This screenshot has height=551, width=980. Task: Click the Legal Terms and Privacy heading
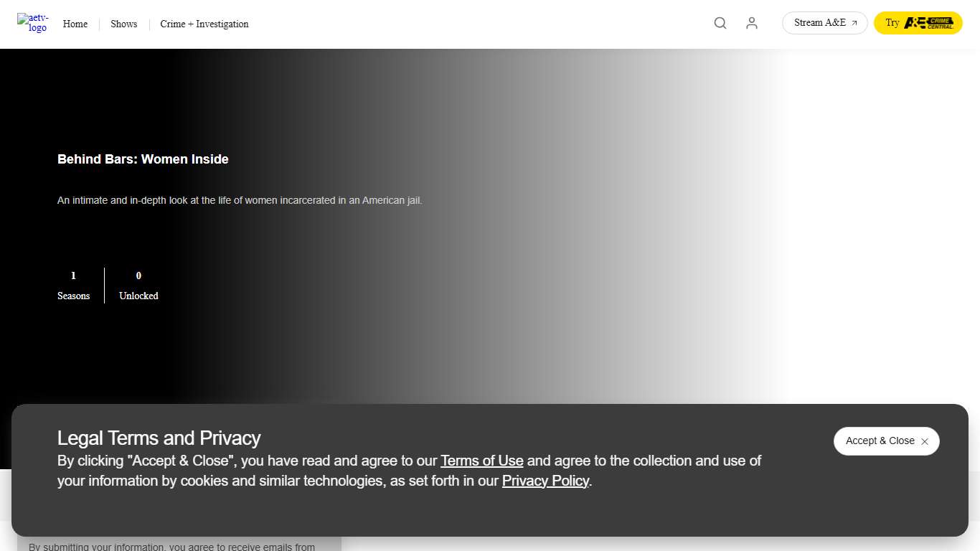(x=159, y=438)
